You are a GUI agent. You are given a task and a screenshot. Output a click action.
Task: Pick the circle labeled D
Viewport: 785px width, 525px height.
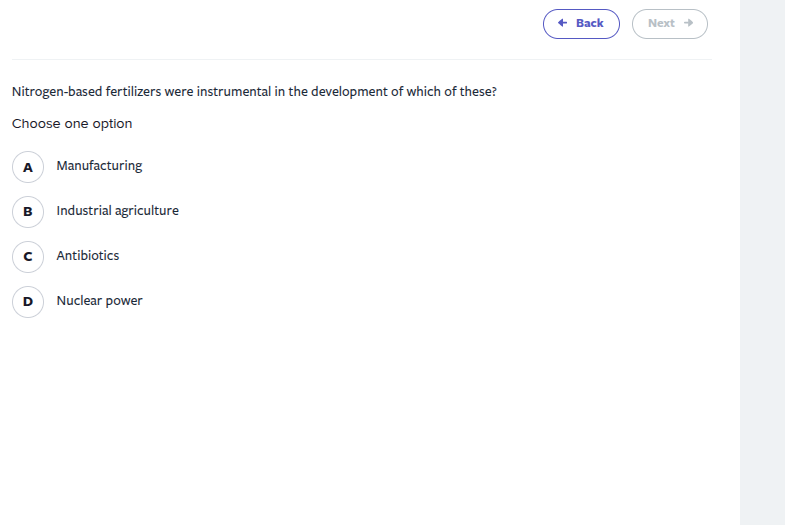pyautogui.click(x=28, y=302)
